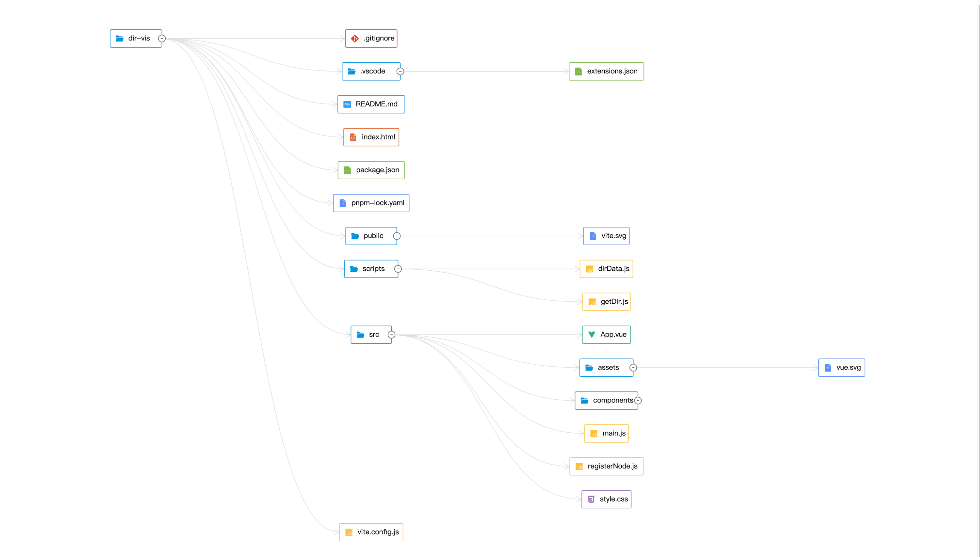
Task: Collapse the assets folder node
Action: 633,368
